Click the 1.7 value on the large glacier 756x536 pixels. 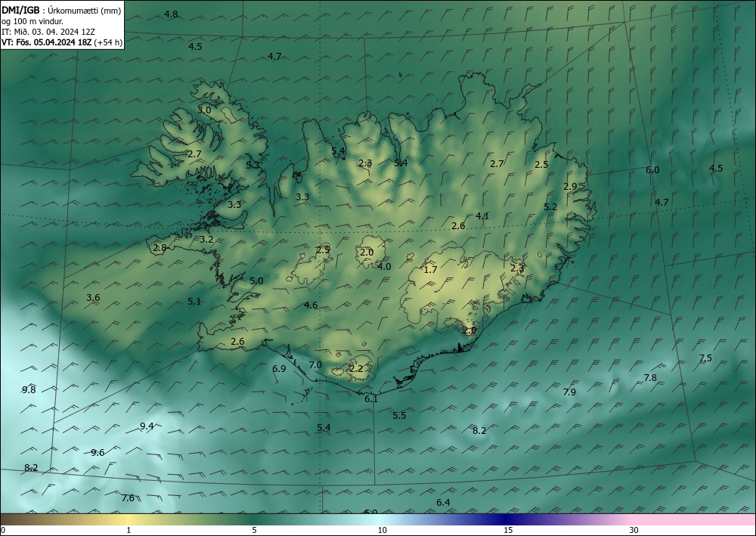[x=430, y=269]
